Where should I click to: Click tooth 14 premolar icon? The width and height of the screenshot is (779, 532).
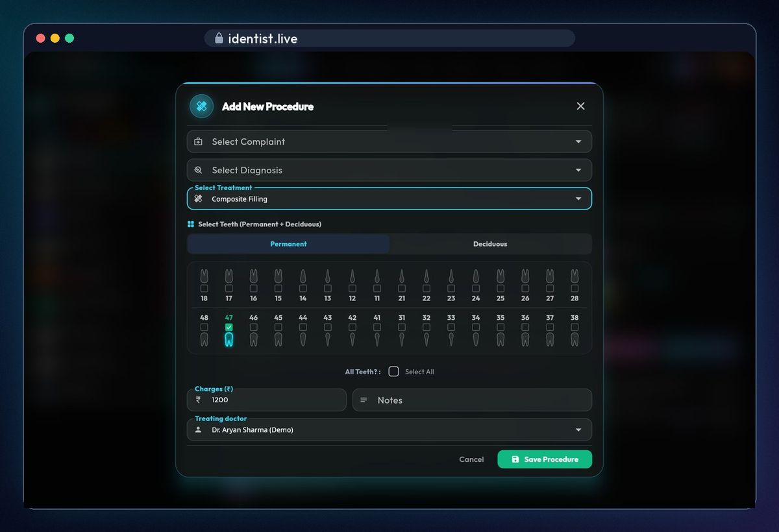coord(303,276)
